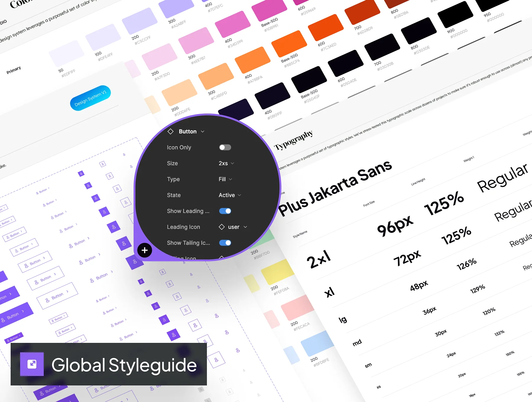
Task: Select the magenta 400 #34D399 swatch
Action: [x=233, y=24]
